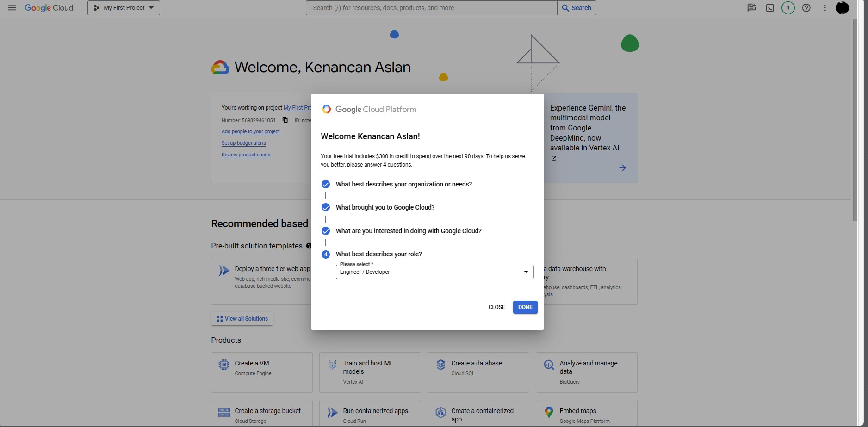Image resolution: width=868 pixels, height=427 pixels.
Task: Open Deploy a three-tier web app template
Action: [x=261, y=281]
